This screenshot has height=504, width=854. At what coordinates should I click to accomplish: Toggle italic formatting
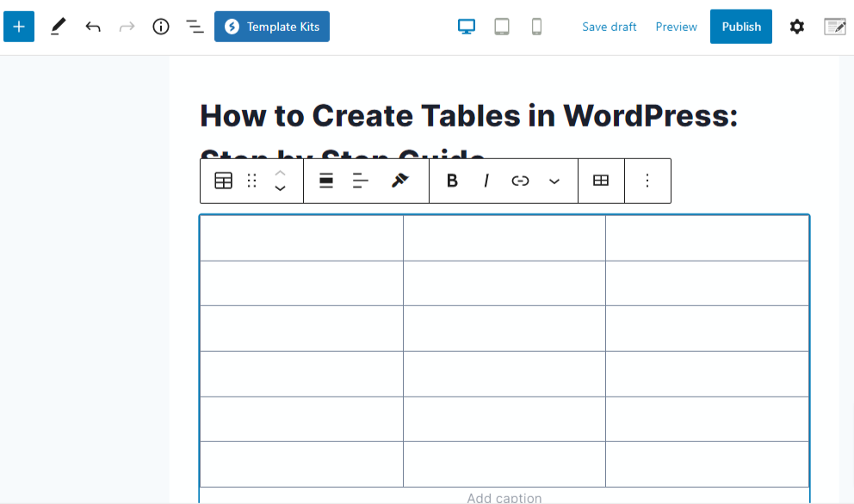click(x=486, y=181)
